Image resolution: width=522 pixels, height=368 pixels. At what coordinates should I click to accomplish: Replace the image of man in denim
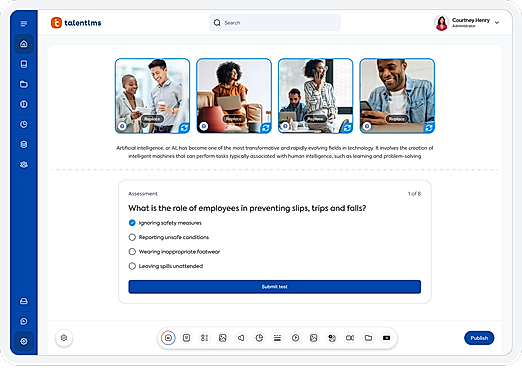pos(397,119)
